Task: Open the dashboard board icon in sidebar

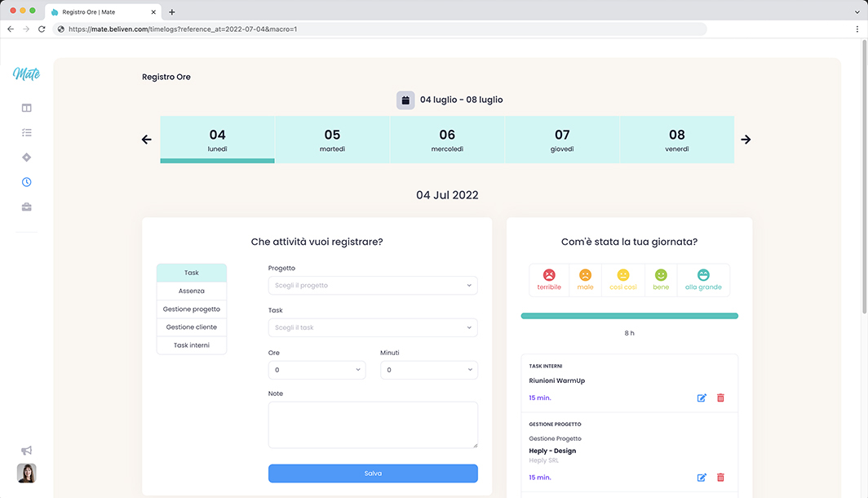Action: click(x=27, y=108)
